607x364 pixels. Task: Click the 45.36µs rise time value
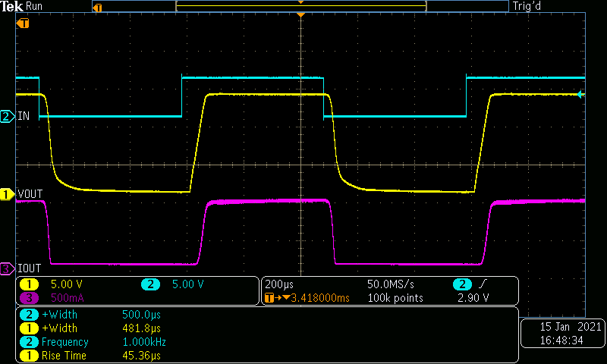[141, 356]
